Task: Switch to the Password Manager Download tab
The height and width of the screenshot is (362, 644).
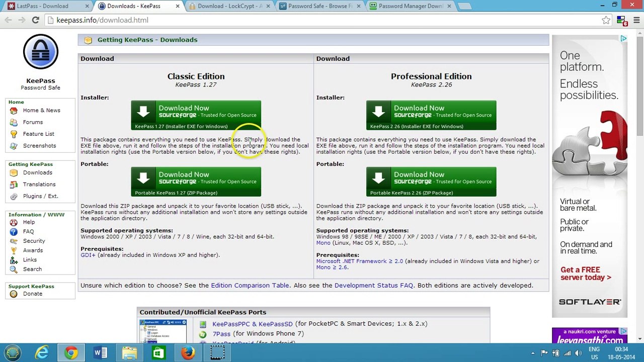Action: click(x=411, y=6)
